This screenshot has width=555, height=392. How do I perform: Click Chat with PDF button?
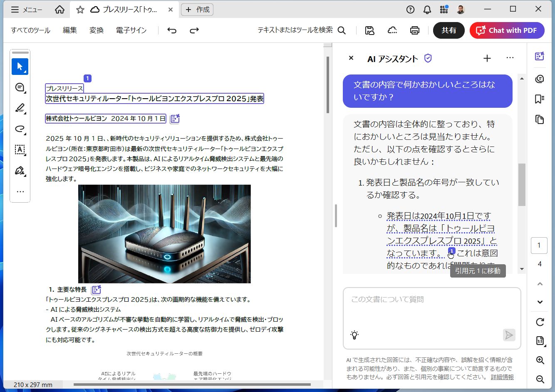tap(507, 30)
